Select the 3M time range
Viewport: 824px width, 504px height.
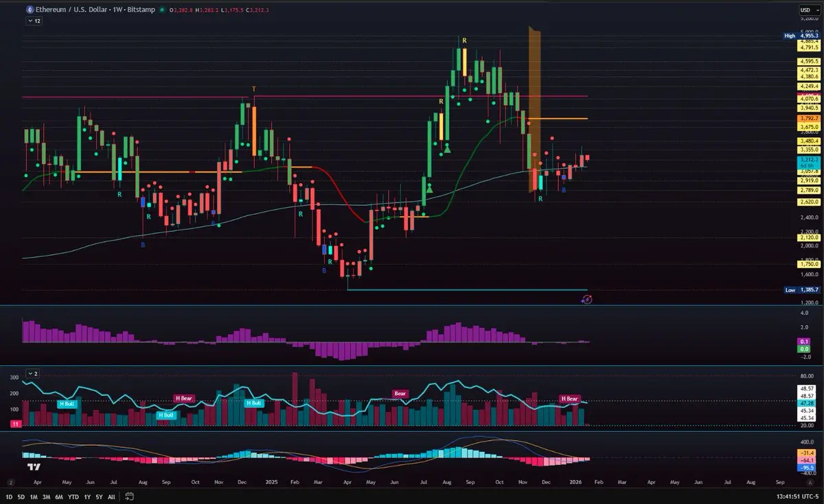tap(46, 496)
